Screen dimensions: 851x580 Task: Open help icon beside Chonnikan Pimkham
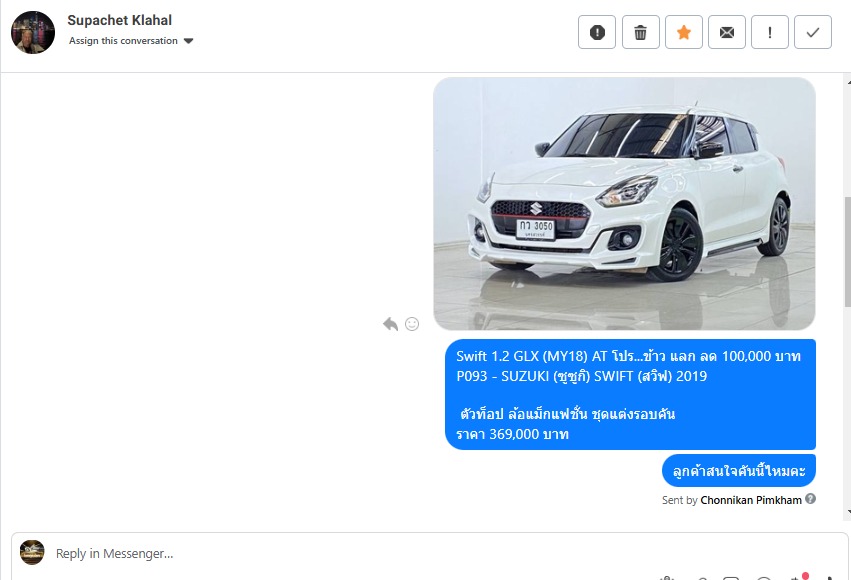pyautogui.click(x=810, y=499)
